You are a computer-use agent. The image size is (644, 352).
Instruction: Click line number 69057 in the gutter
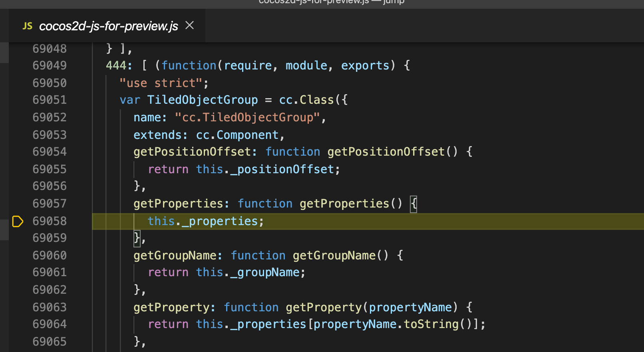(x=50, y=204)
